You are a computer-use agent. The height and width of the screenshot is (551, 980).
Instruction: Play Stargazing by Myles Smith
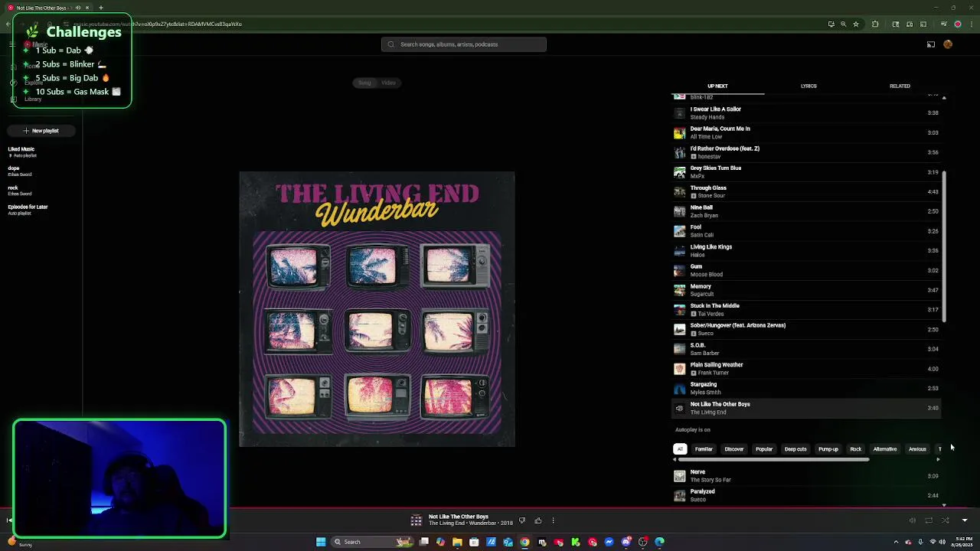[806, 388]
